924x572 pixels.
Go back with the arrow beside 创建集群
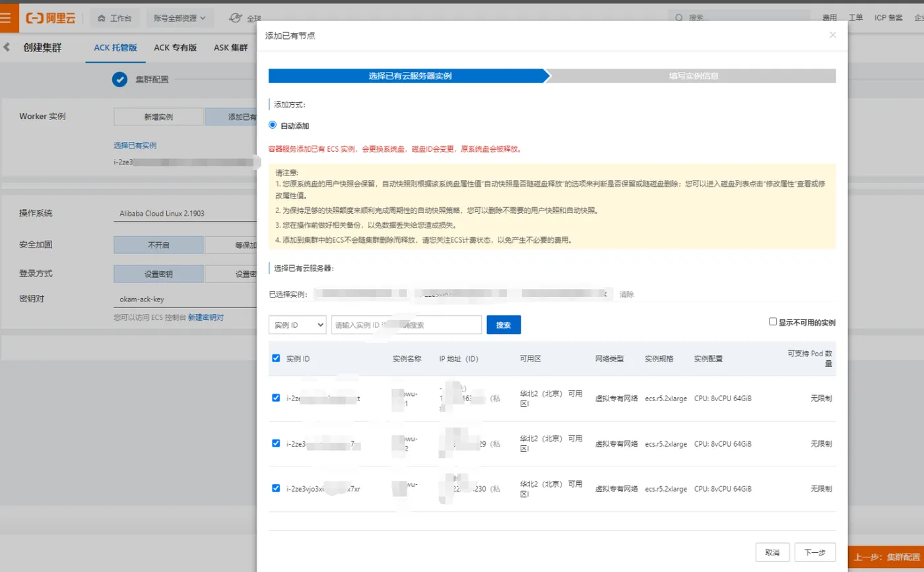pyautogui.click(x=7, y=48)
